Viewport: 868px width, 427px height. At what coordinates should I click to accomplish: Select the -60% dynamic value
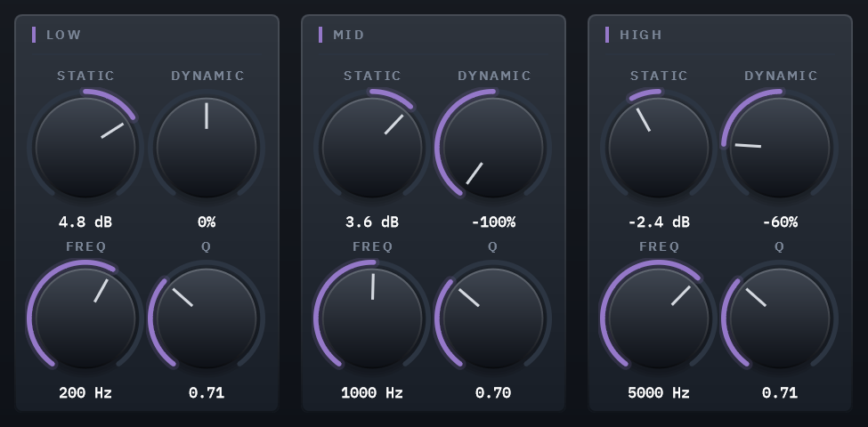(x=780, y=222)
